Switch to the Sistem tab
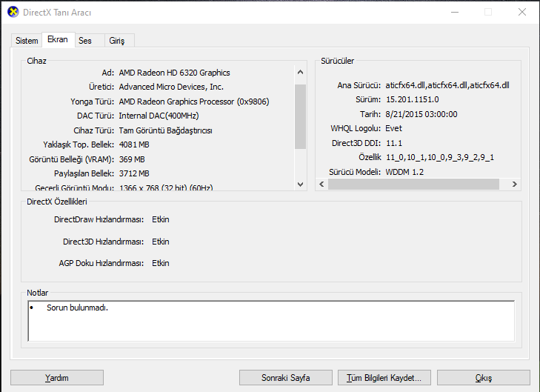The width and height of the screenshot is (540, 392). coord(27,41)
